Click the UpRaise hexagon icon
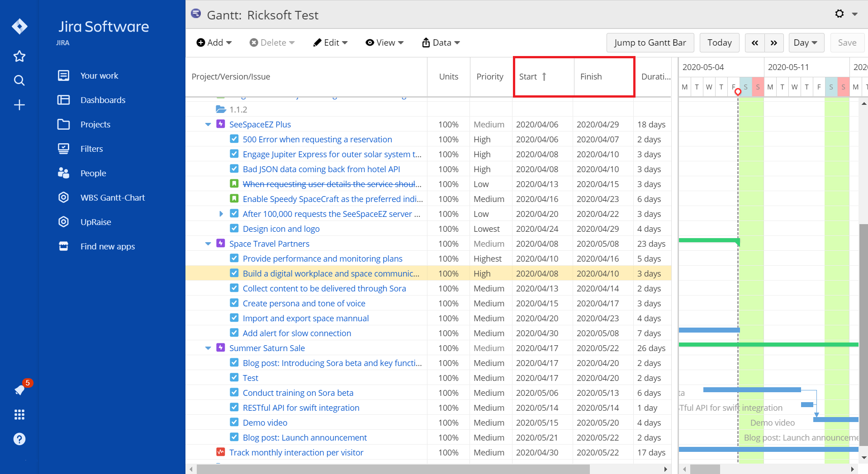 point(64,222)
